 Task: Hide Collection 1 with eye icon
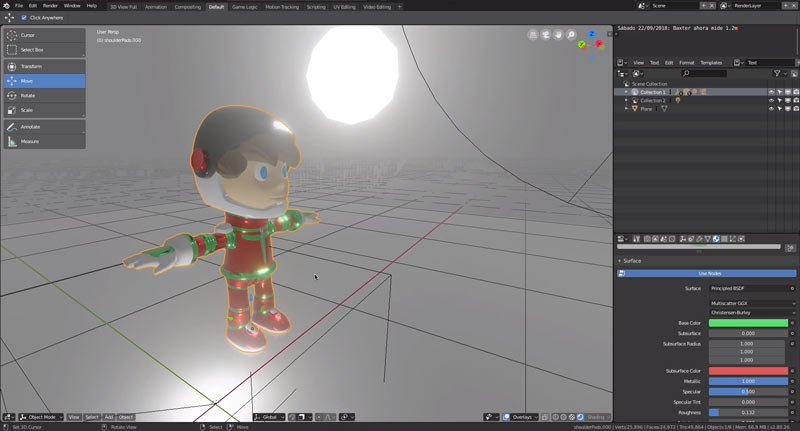coord(771,92)
